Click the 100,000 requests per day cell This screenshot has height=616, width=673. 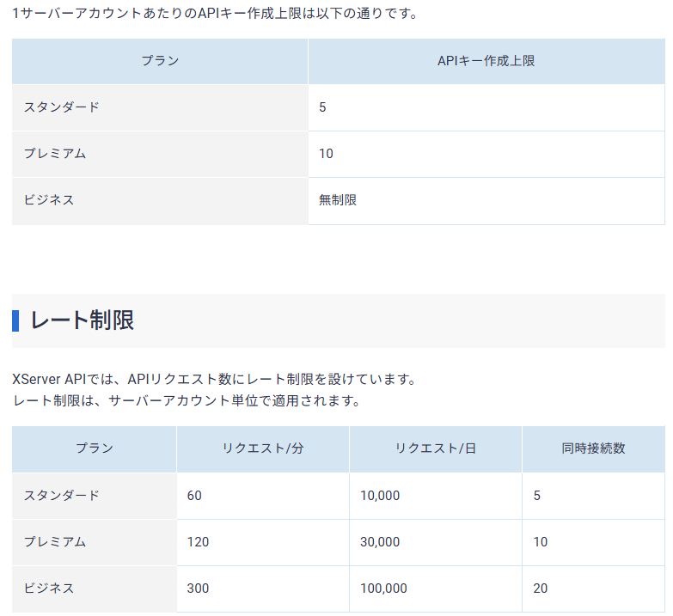(436, 589)
